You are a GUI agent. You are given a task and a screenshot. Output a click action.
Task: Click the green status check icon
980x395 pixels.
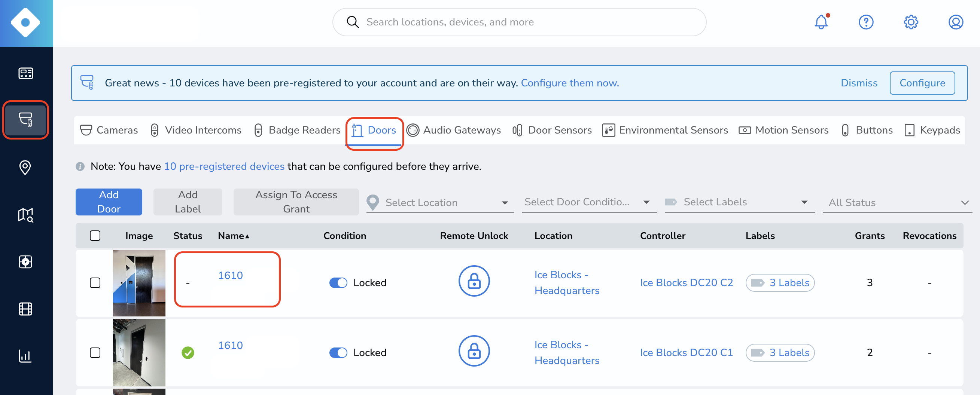188,353
